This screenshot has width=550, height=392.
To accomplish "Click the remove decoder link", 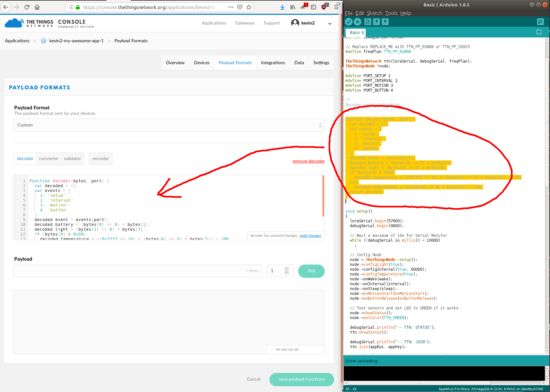I will (309, 161).
